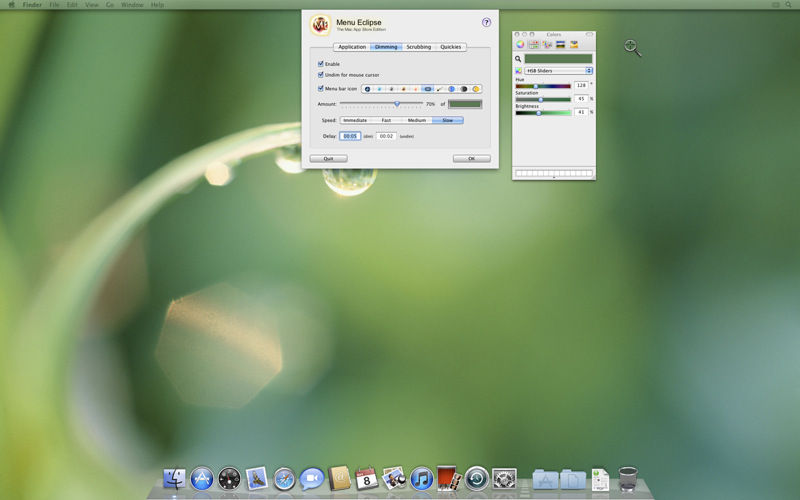Switch to the Application tab
This screenshot has height=500, width=800.
352,47
